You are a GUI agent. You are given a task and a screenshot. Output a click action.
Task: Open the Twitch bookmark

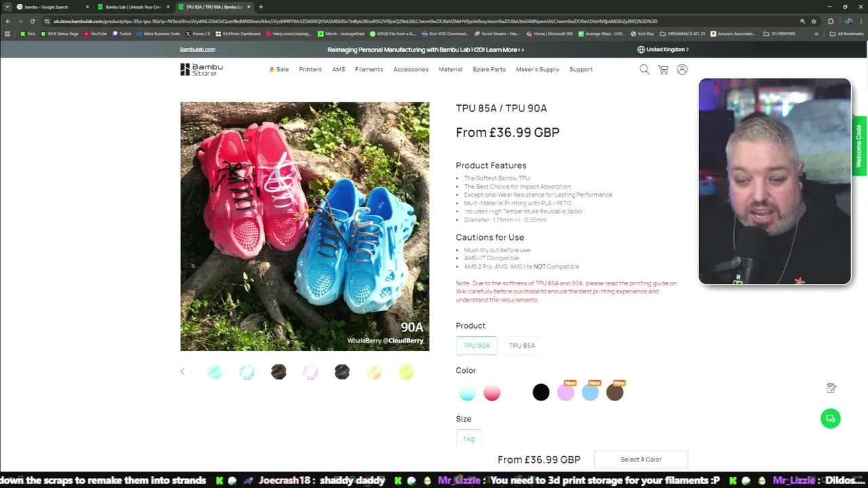tap(122, 33)
